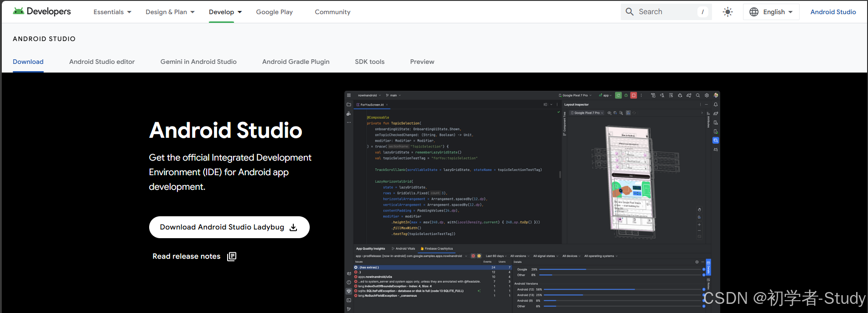Click the ANDROID STUDIO section heading
Viewport: 868px width, 313px height.
point(44,39)
